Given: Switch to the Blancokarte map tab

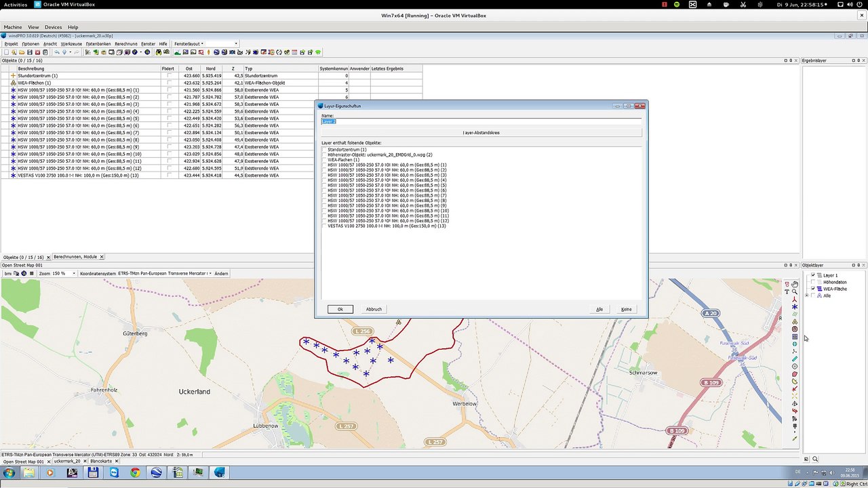Looking at the screenshot, I should click(102, 461).
